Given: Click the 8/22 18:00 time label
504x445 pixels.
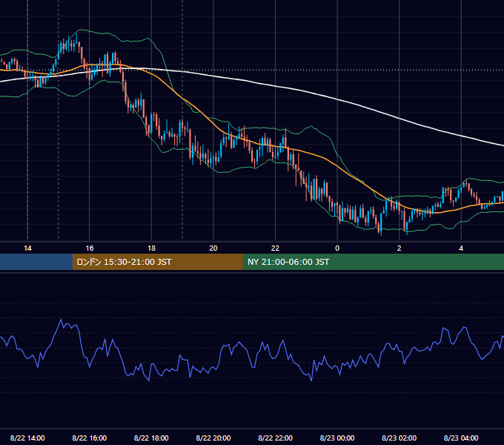Looking at the screenshot, I should coord(151,438).
